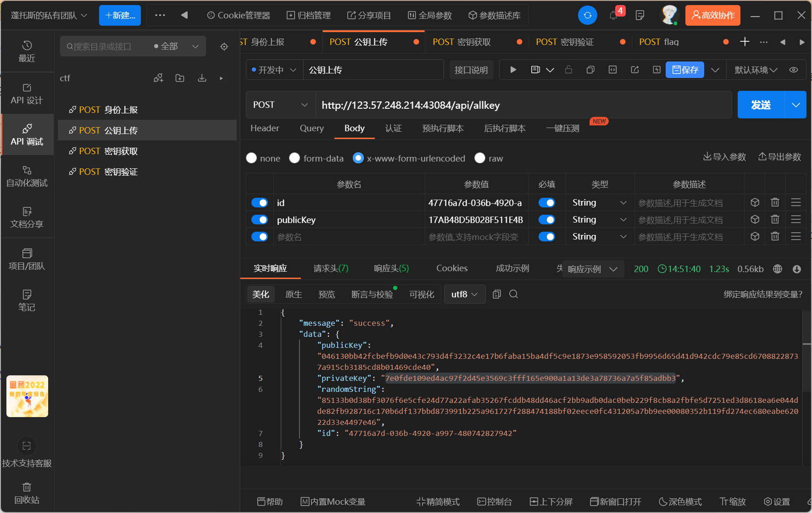Toggle the empty parameter row enable switch
This screenshot has width=812, height=513.
click(260, 236)
